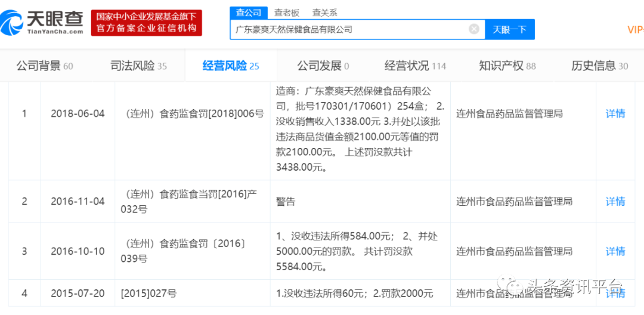This screenshot has height=315, width=644.
Task: Click the date cell 2018-06-04
Action: point(78,114)
